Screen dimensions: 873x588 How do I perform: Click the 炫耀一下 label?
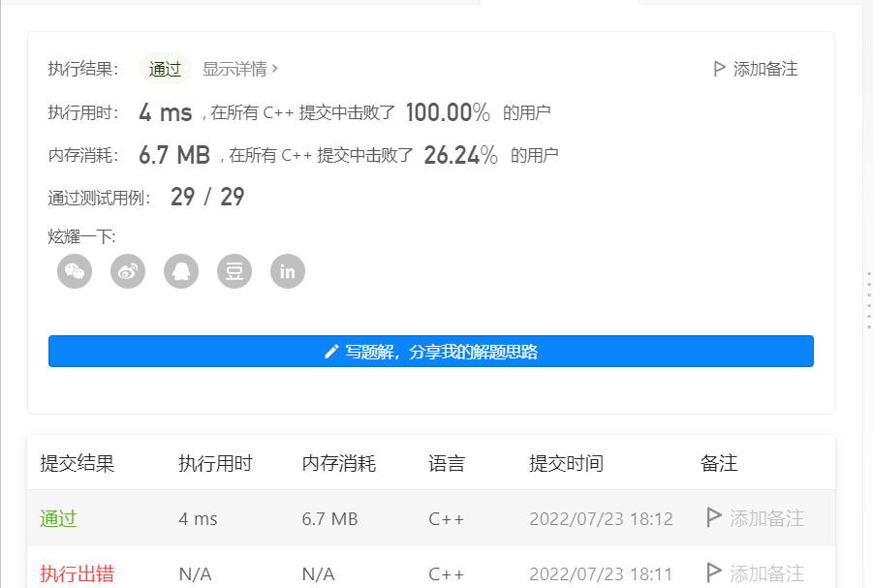[x=81, y=236]
